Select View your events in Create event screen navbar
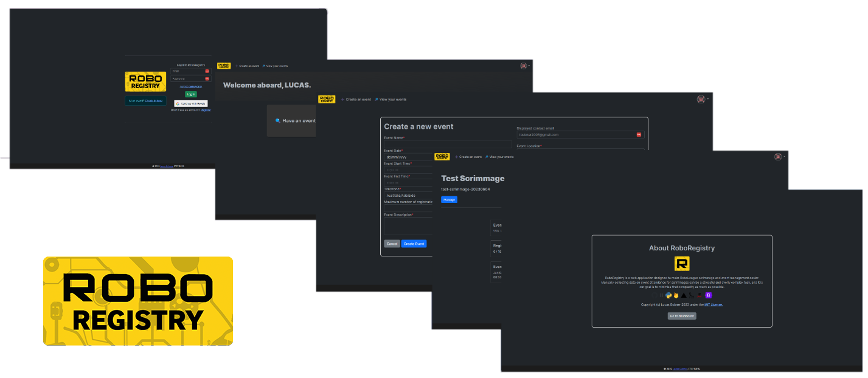The width and height of the screenshot is (868, 378). coord(391,99)
